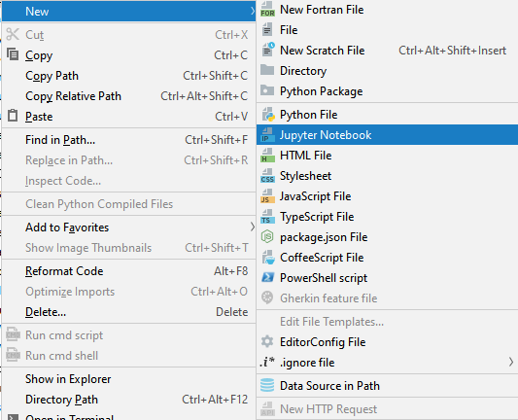The image size is (518, 420).
Task: Click the TypeScript File TS icon
Action: tap(267, 217)
